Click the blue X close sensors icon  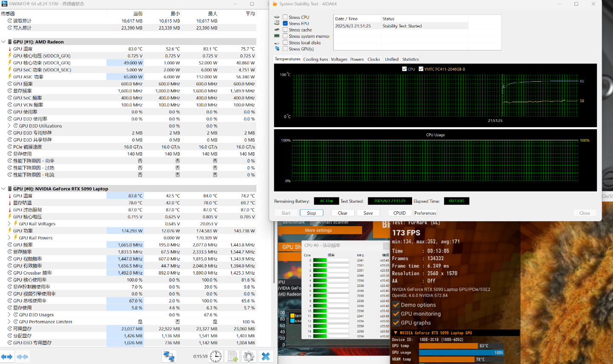266,356
